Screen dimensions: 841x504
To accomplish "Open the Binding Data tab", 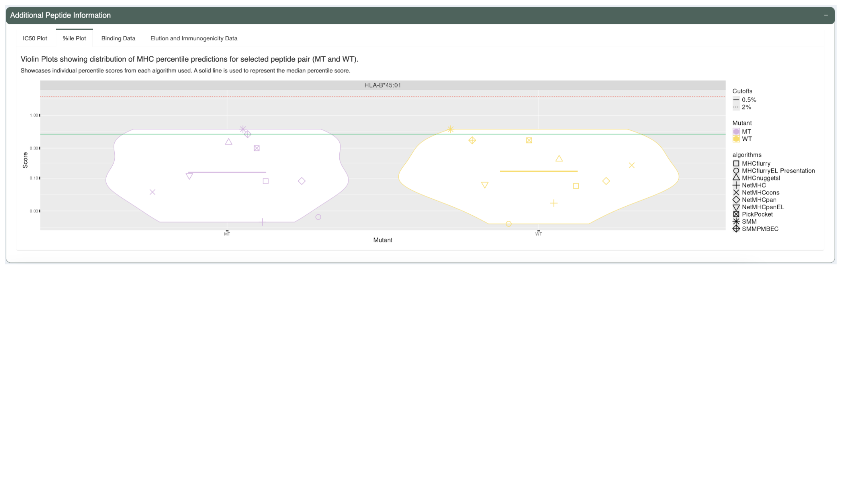I will (x=118, y=38).
